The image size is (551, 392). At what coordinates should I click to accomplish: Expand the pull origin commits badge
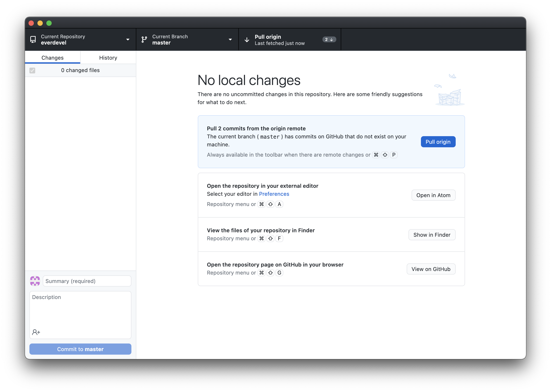[329, 39]
